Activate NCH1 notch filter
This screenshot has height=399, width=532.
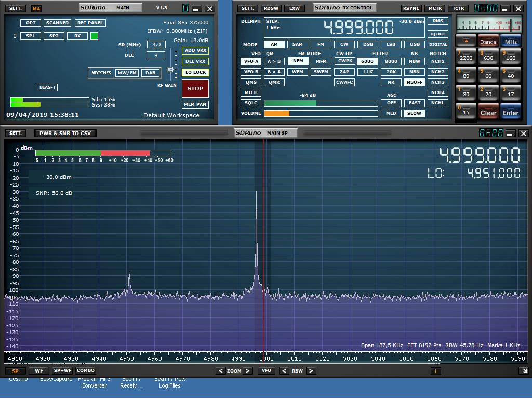[437, 61]
